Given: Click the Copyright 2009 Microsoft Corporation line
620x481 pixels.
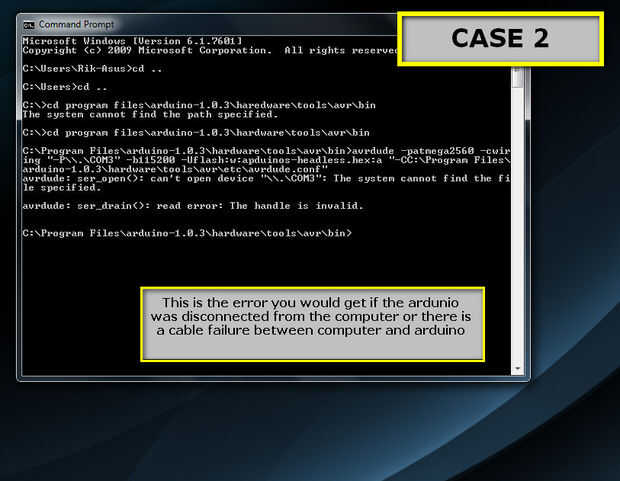Looking at the screenshot, I should click(x=210, y=51).
